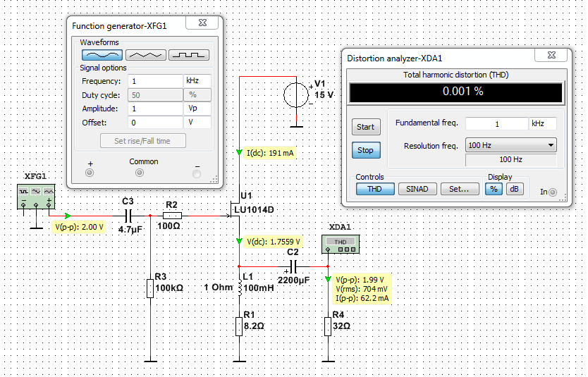
Task: Click the green probe arrow beside I(dc) 191 mA
Action: 239,152
